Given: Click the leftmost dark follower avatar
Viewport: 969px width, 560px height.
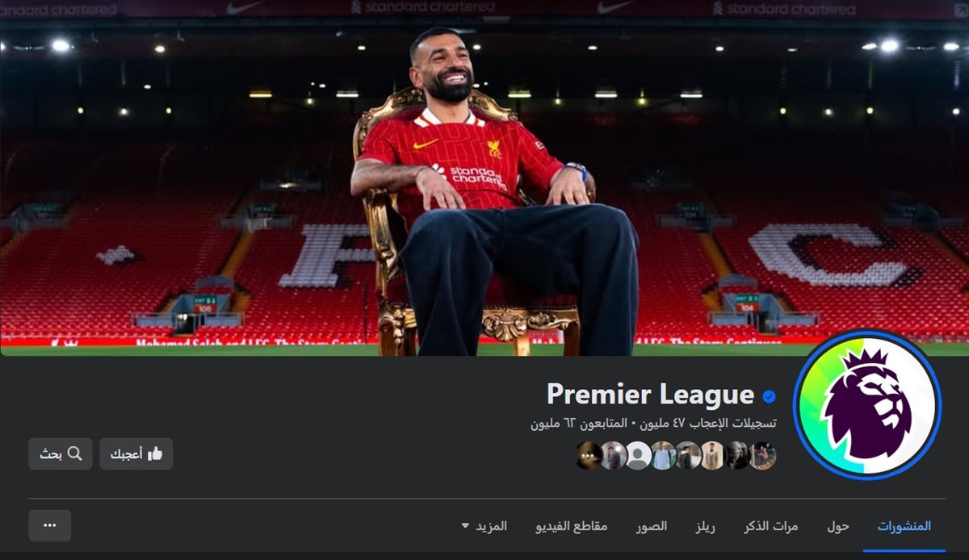Looking at the screenshot, I should [x=589, y=456].
